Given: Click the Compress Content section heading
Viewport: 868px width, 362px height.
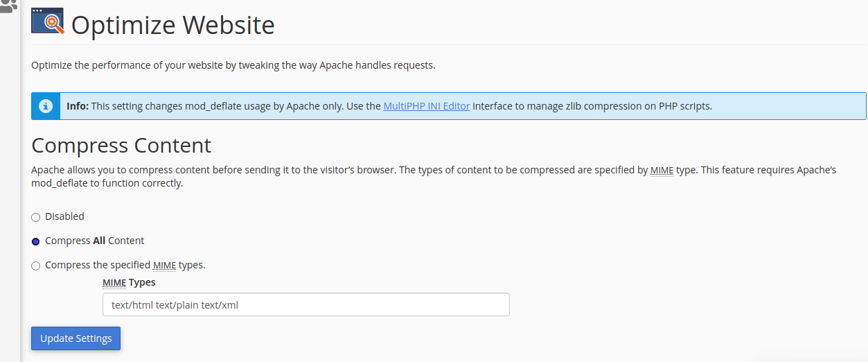Looking at the screenshot, I should coord(121,146).
